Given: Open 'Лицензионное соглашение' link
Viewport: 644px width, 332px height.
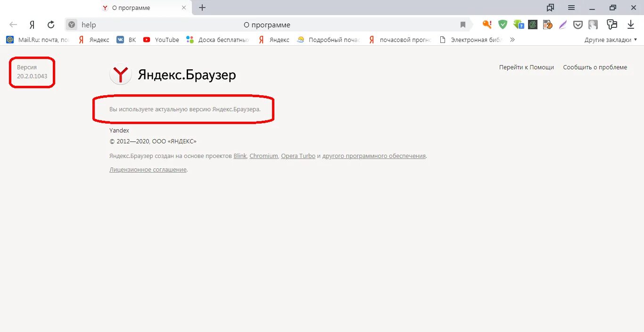Looking at the screenshot, I should point(148,170).
